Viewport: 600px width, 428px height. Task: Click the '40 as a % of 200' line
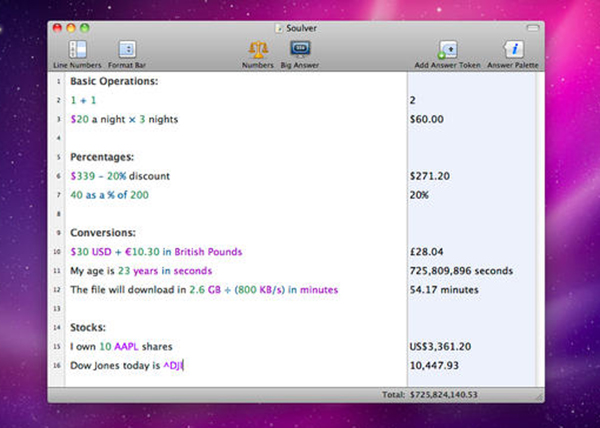click(x=109, y=195)
